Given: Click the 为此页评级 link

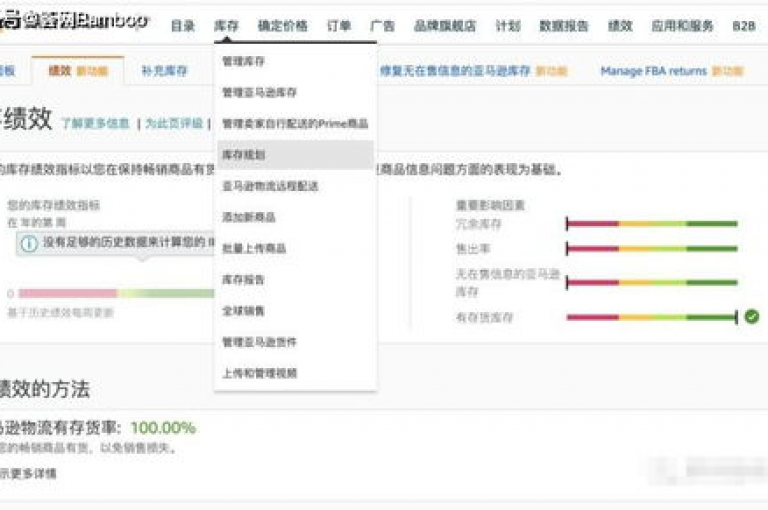Looking at the screenshot, I should click(174, 123).
